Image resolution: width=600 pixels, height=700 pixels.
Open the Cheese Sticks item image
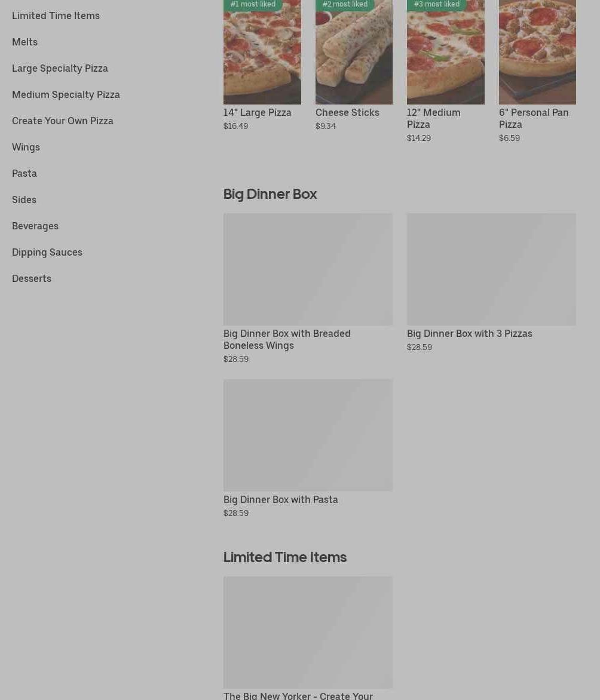click(354, 52)
